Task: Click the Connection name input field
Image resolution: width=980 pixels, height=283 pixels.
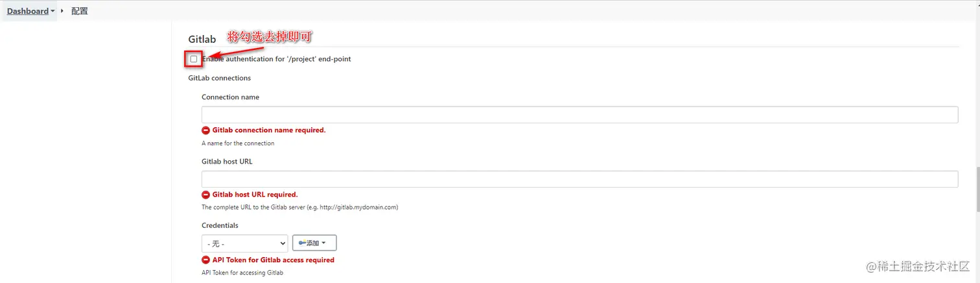Action: coord(579,115)
